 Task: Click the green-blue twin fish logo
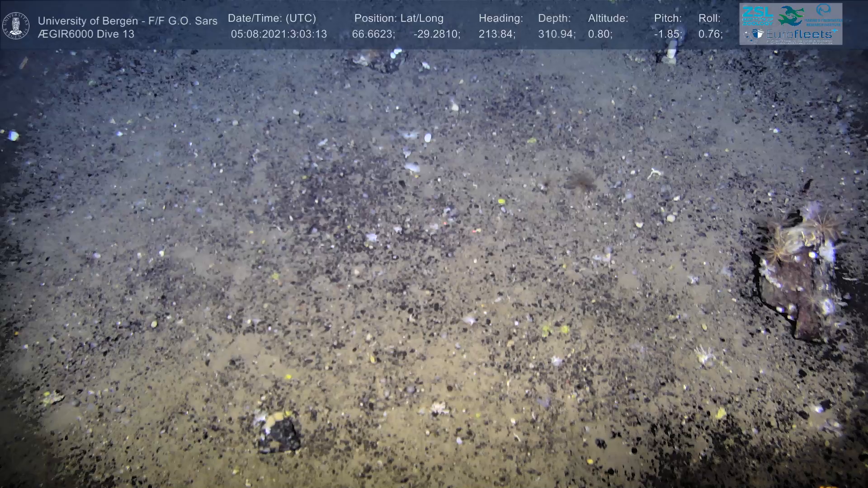(x=790, y=16)
